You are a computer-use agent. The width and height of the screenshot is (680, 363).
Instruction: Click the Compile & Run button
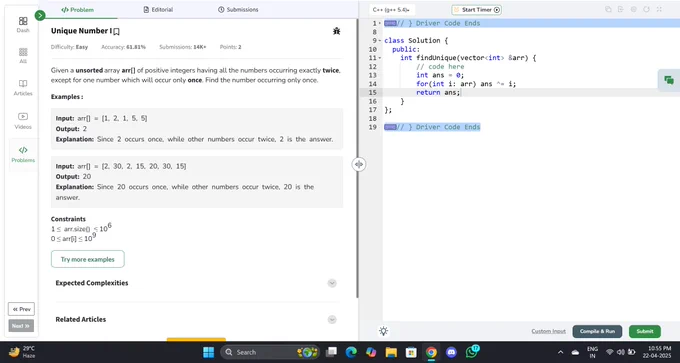(597, 331)
